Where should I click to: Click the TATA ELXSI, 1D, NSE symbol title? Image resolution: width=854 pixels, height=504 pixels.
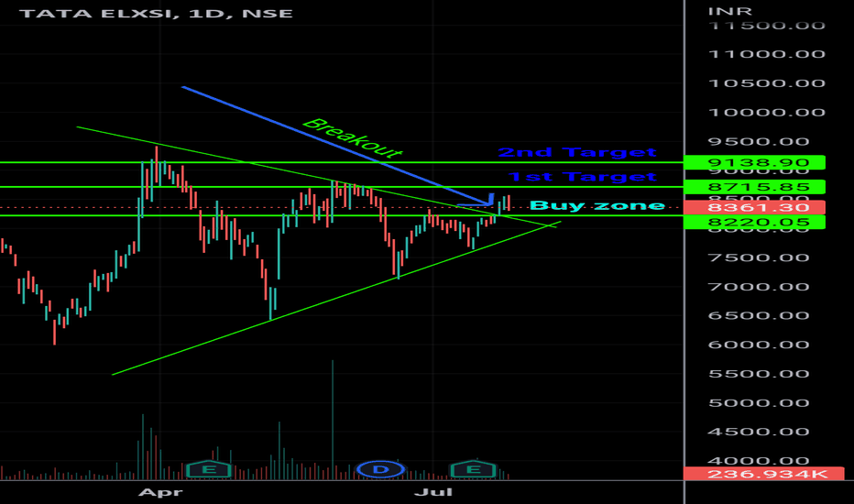(157, 13)
